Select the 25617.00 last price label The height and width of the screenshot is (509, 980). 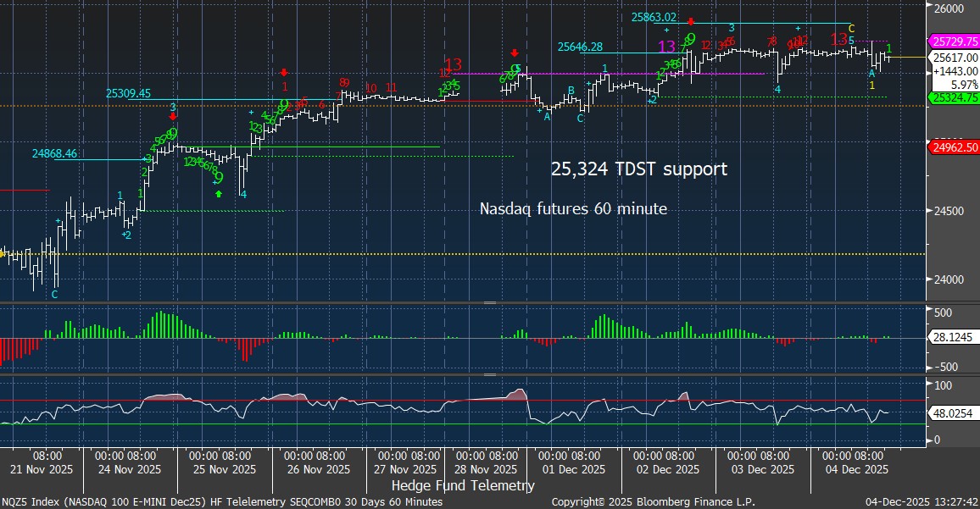(x=955, y=58)
